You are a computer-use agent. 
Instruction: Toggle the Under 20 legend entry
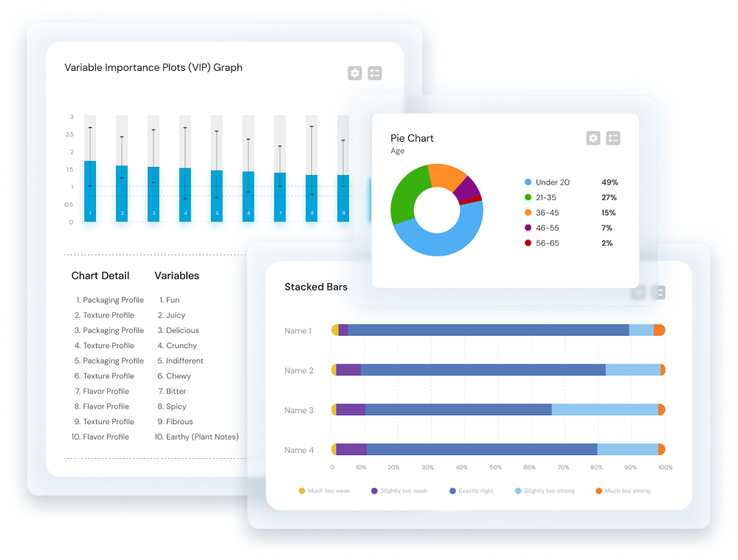552,182
